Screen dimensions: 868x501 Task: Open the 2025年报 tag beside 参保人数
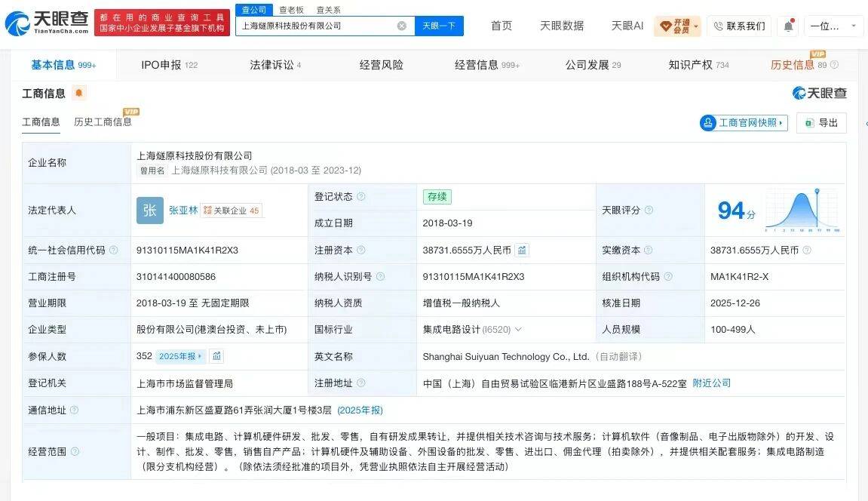click(180, 356)
